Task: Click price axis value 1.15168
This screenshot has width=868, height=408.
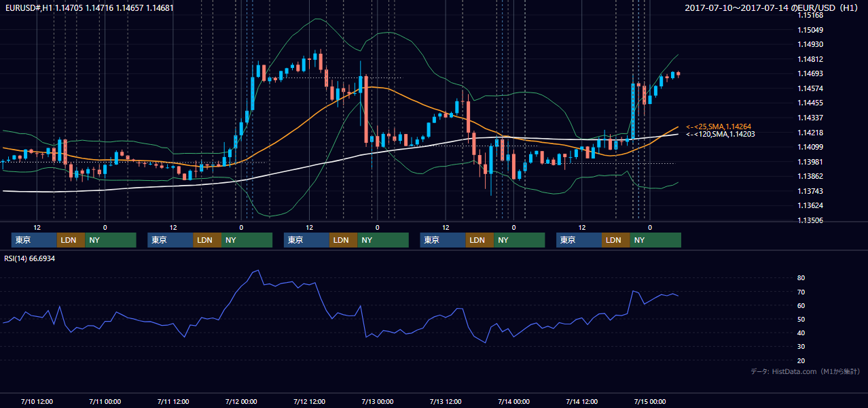Action: [810, 15]
